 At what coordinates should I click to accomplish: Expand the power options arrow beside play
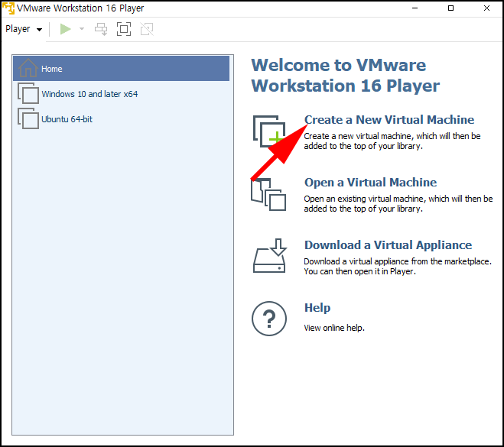click(x=82, y=29)
